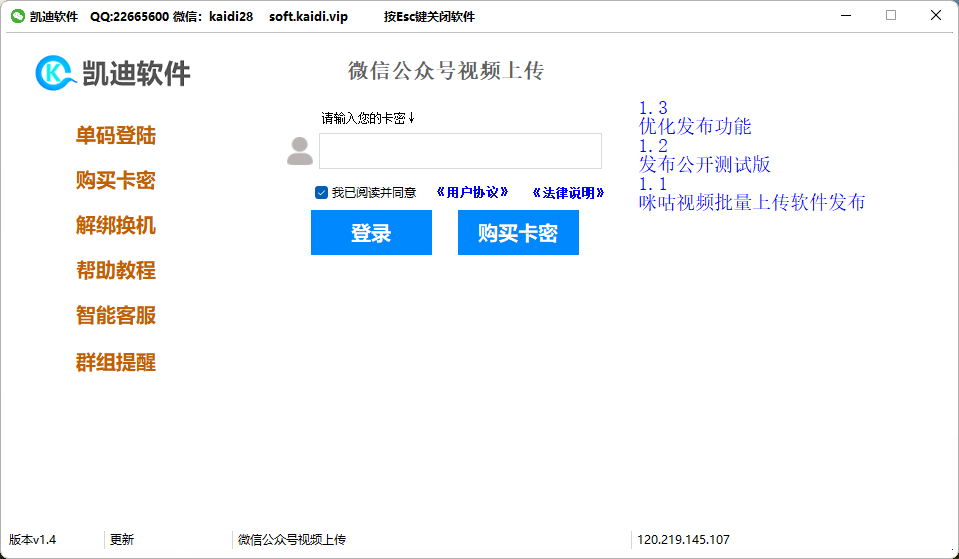Click changelog line 咪咕视频批量上传软件发布
959x559 pixels.
click(x=752, y=202)
